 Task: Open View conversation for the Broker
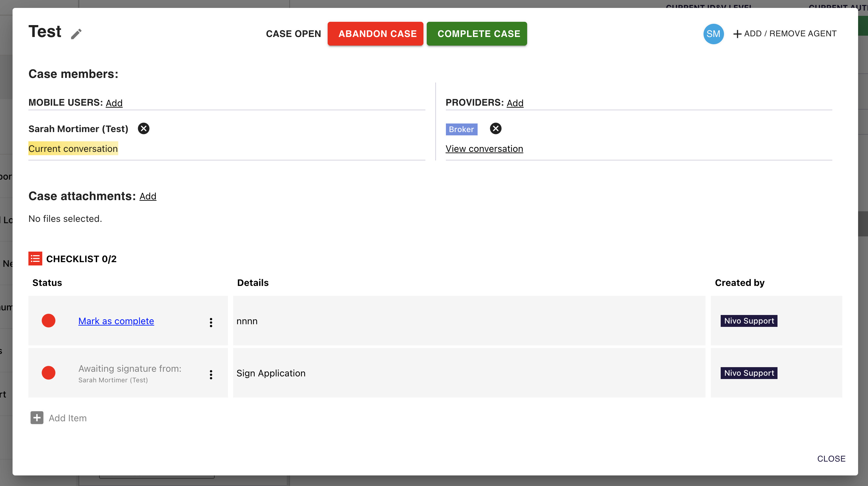point(484,149)
